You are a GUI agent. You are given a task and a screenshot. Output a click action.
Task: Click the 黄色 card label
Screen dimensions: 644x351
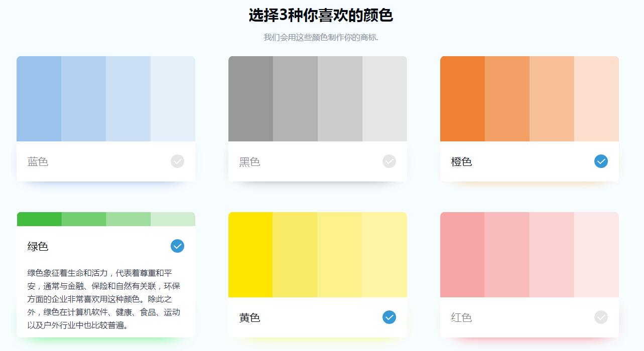click(249, 318)
